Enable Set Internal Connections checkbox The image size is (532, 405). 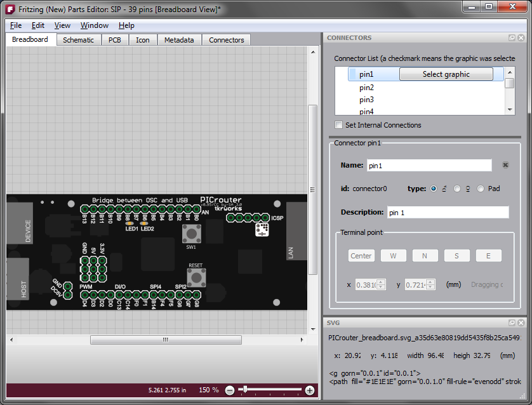click(339, 125)
